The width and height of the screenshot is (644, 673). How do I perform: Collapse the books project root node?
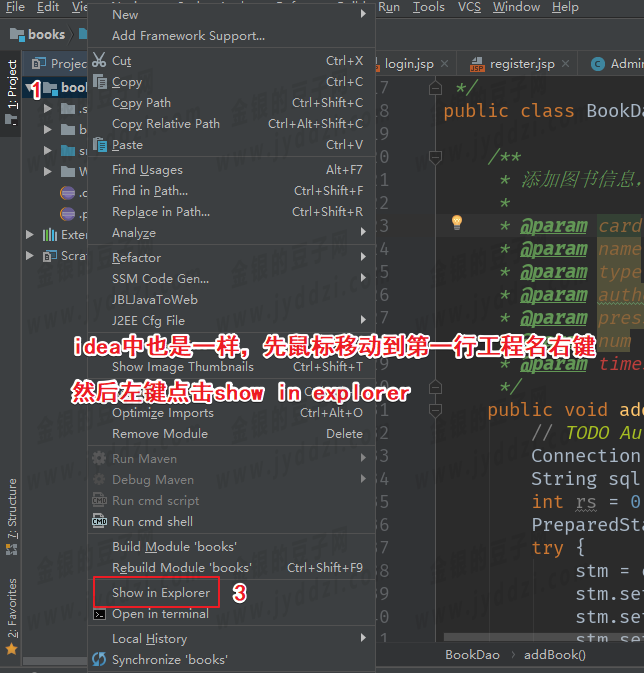pyautogui.click(x=29, y=88)
